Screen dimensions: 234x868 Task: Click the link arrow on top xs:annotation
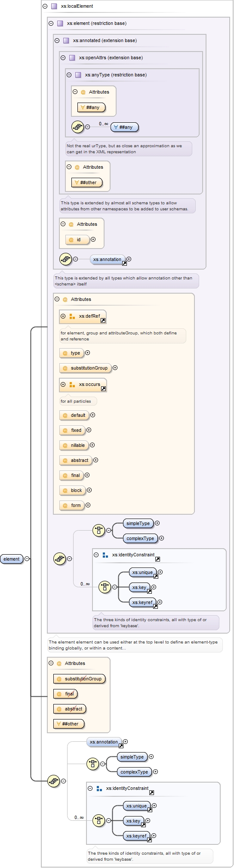point(124,263)
